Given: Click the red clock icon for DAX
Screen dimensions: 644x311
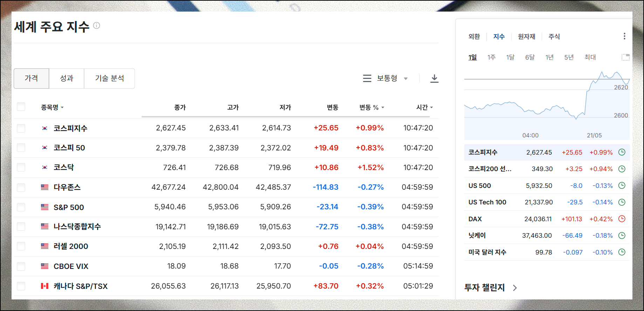Looking at the screenshot, I should point(622,219).
